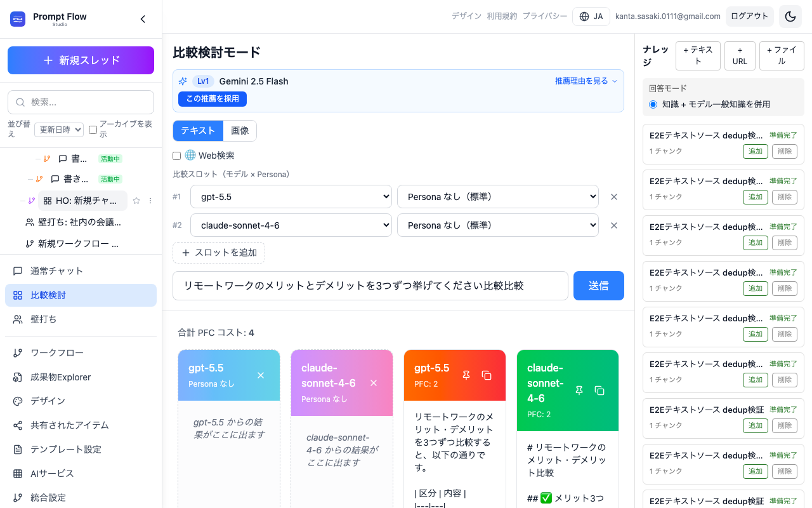Open the HO: 新規チャ… thread
The height and width of the screenshot is (508, 812).
[x=82, y=201]
